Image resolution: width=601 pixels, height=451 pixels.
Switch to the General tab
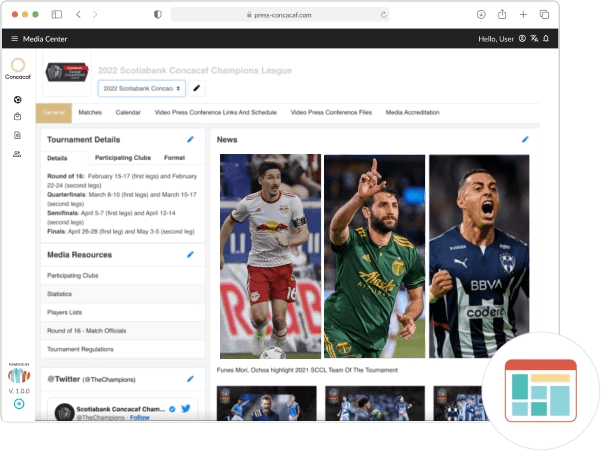click(x=54, y=113)
